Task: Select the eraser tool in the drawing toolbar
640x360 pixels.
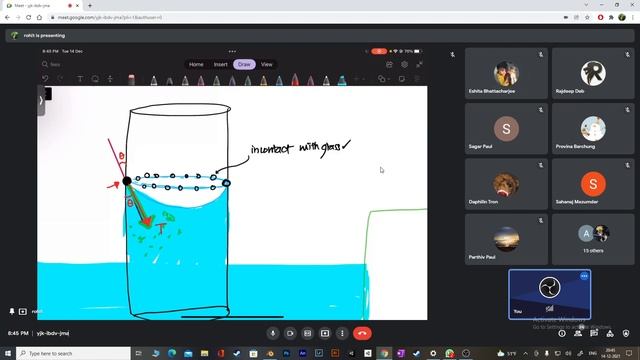Action: (131, 79)
